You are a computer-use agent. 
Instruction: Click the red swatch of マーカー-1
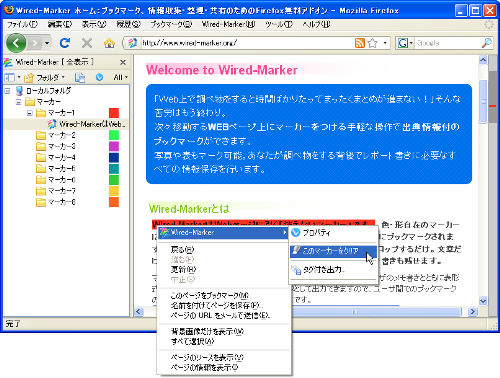coord(114,113)
